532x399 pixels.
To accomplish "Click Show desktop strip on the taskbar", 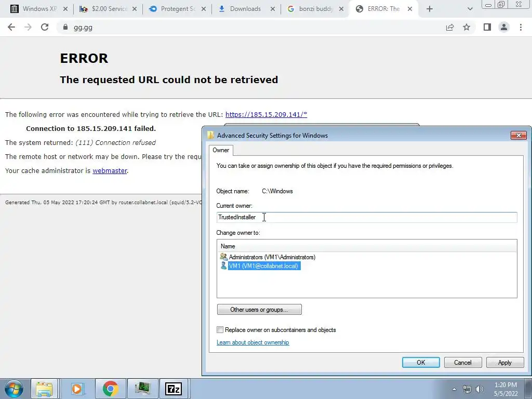I will point(528,389).
